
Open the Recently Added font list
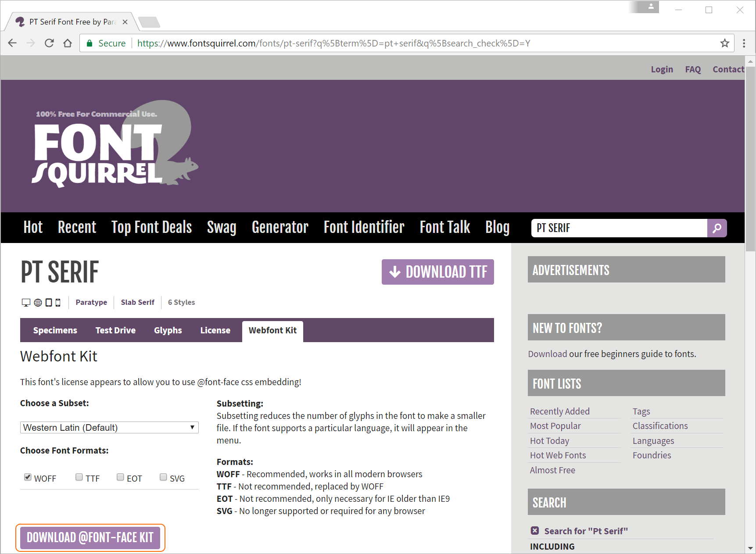click(x=560, y=411)
